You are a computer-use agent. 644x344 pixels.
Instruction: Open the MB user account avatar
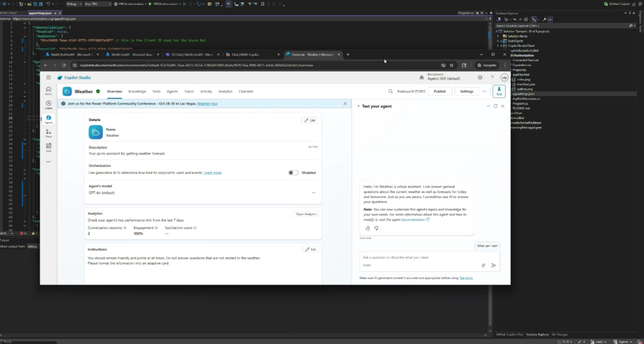(504, 77)
